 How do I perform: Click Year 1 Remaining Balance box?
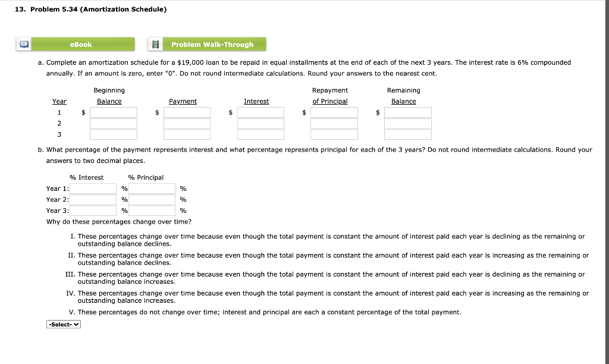[407, 112]
